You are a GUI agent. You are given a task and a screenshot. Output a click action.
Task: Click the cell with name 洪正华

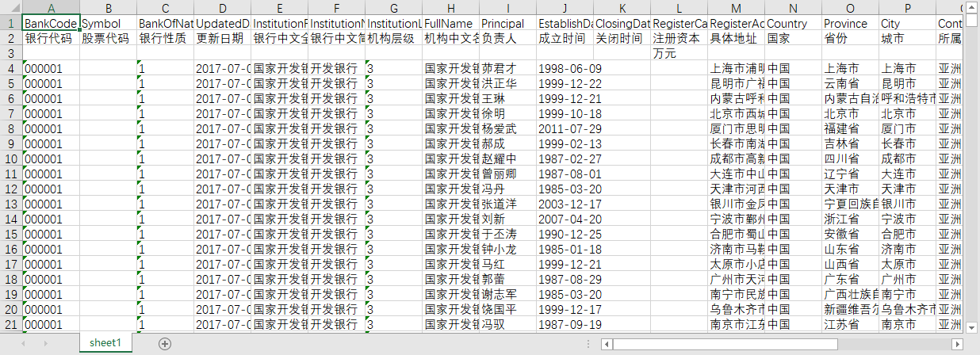(508, 83)
